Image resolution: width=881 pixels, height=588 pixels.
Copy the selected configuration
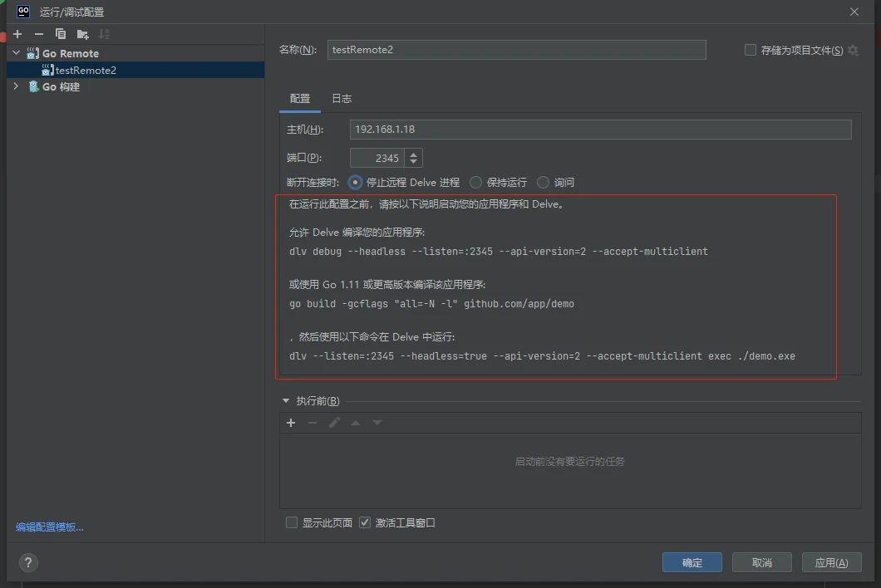tap(61, 34)
